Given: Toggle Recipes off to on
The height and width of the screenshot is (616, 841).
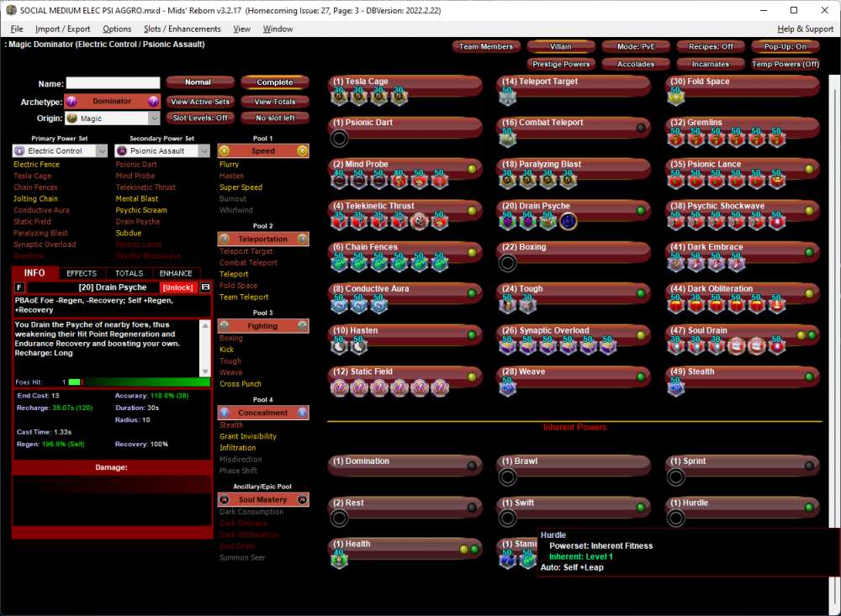Looking at the screenshot, I should pyautogui.click(x=710, y=46).
